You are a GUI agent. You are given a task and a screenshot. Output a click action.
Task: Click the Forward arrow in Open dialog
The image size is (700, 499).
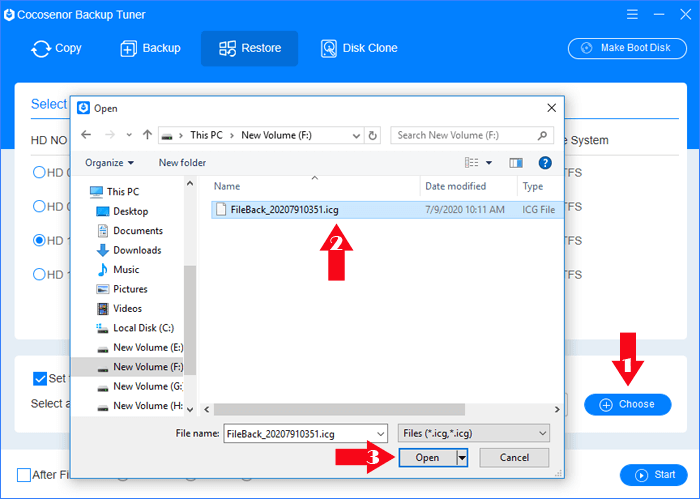tap(110, 135)
